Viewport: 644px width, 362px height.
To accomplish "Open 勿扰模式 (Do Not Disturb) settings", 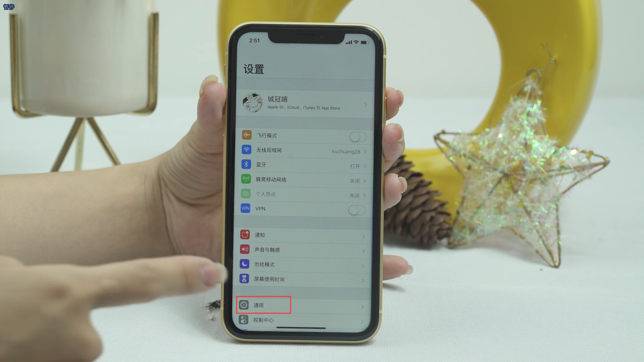I will [x=303, y=264].
